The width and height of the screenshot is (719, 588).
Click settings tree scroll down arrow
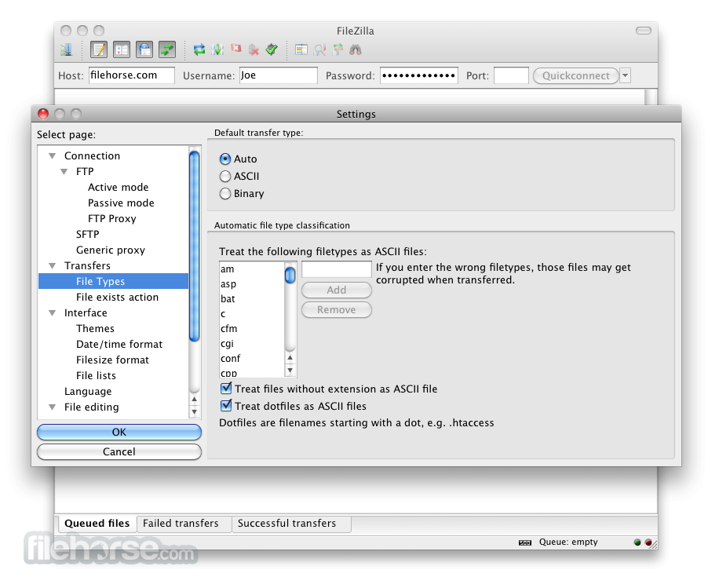pyautogui.click(x=195, y=412)
